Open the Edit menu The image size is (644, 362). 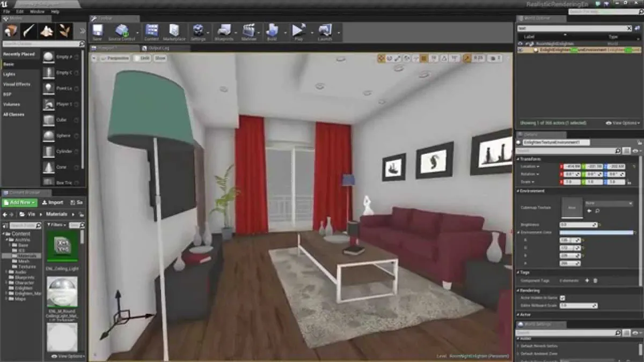coord(20,11)
